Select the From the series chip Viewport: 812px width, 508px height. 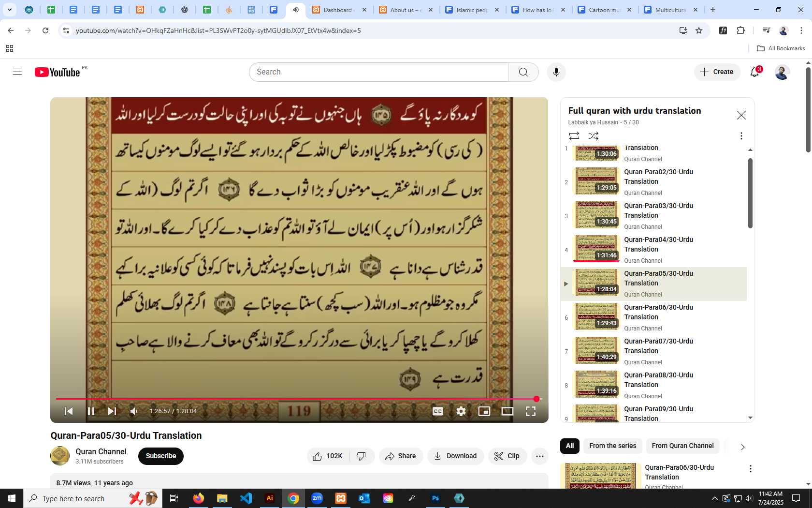point(612,446)
